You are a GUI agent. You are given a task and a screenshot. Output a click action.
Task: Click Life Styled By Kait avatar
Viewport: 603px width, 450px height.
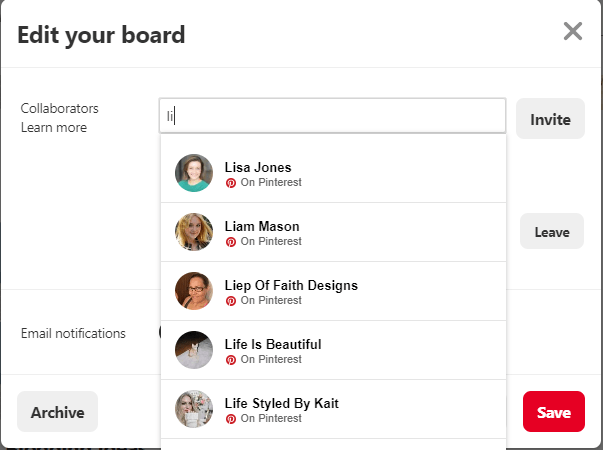(x=194, y=409)
